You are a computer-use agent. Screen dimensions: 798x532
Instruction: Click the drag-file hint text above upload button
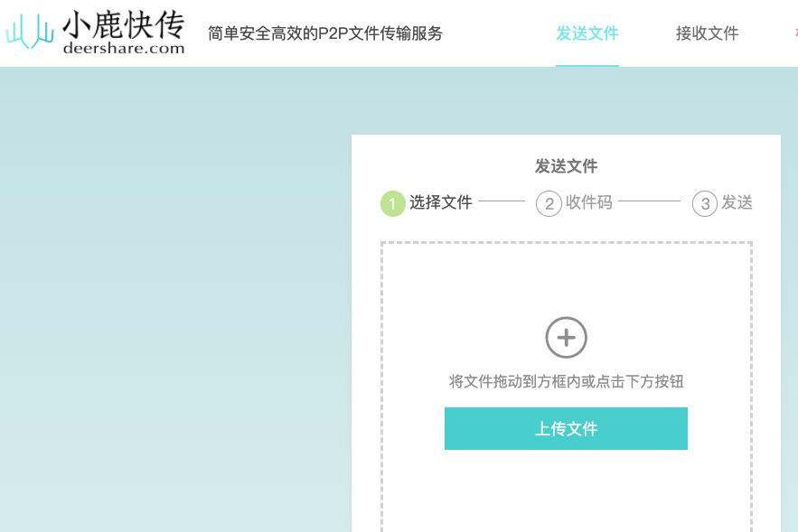pos(566,382)
